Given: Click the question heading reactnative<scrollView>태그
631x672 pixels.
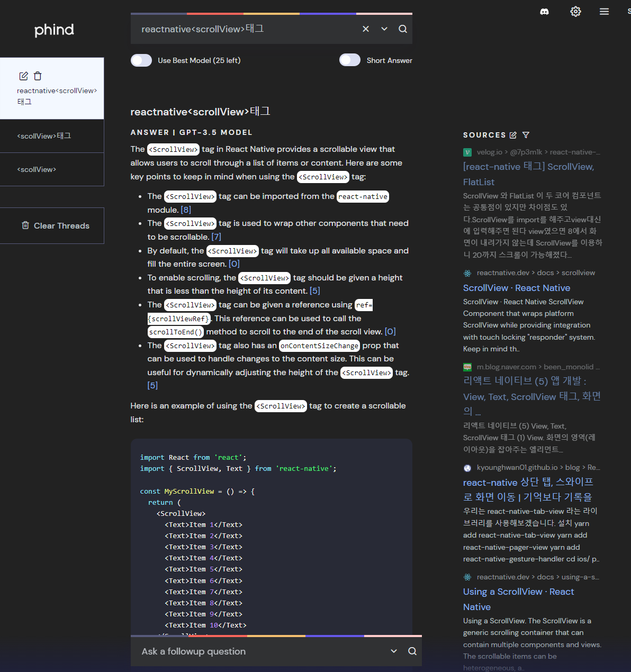Looking at the screenshot, I should (201, 112).
